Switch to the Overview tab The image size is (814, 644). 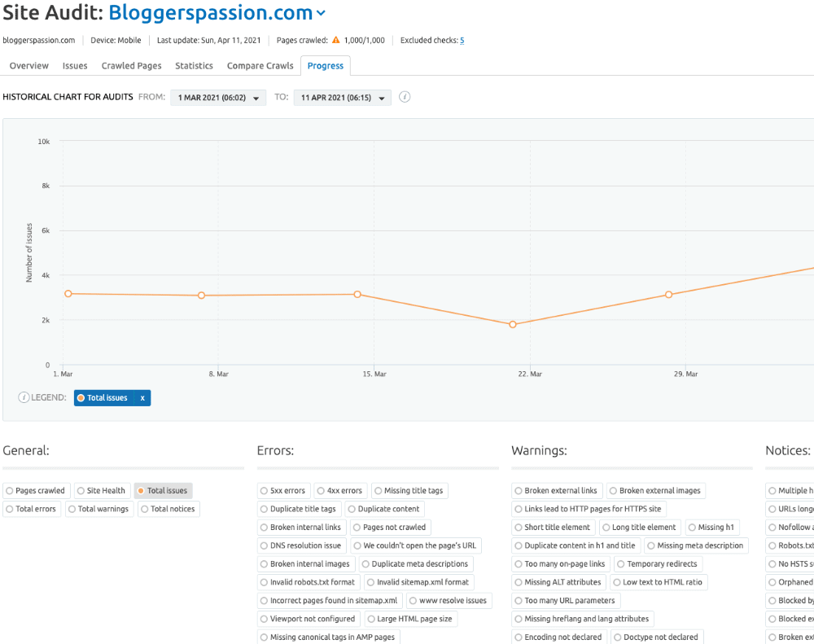tap(29, 66)
